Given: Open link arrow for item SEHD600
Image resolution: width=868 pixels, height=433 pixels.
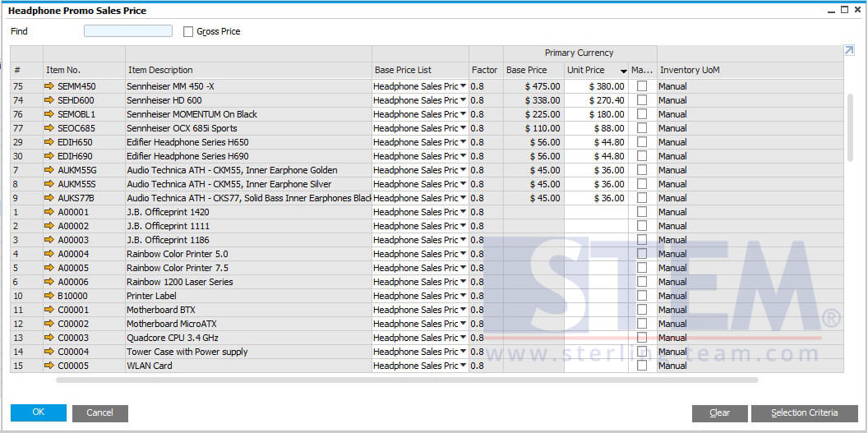Looking at the screenshot, I should [49, 100].
